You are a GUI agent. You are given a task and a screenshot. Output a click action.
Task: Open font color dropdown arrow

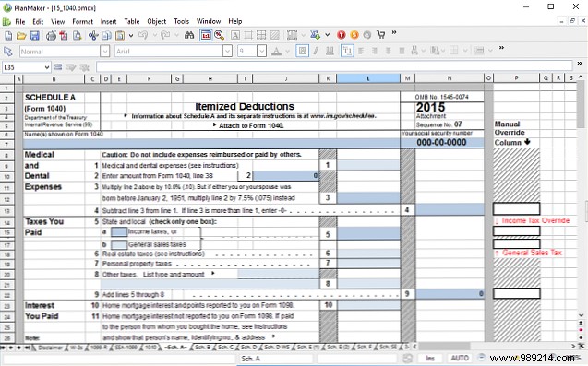click(x=288, y=52)
